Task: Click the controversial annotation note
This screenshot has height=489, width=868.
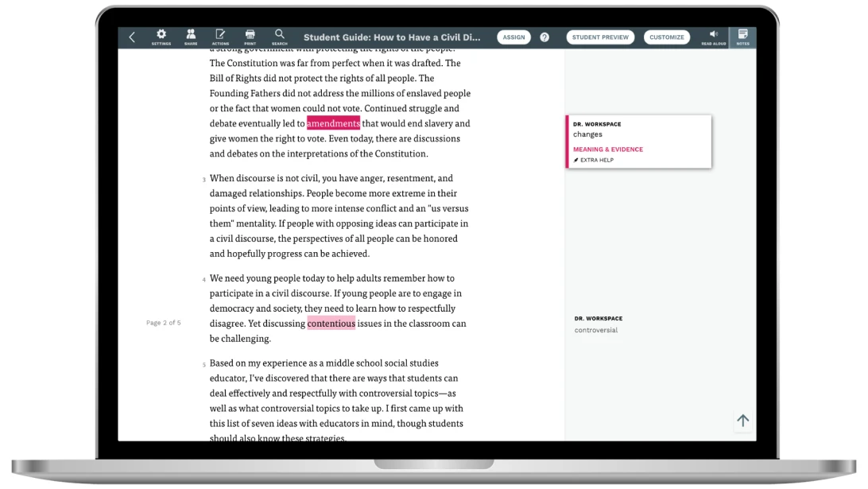Action: click(595, 330)
